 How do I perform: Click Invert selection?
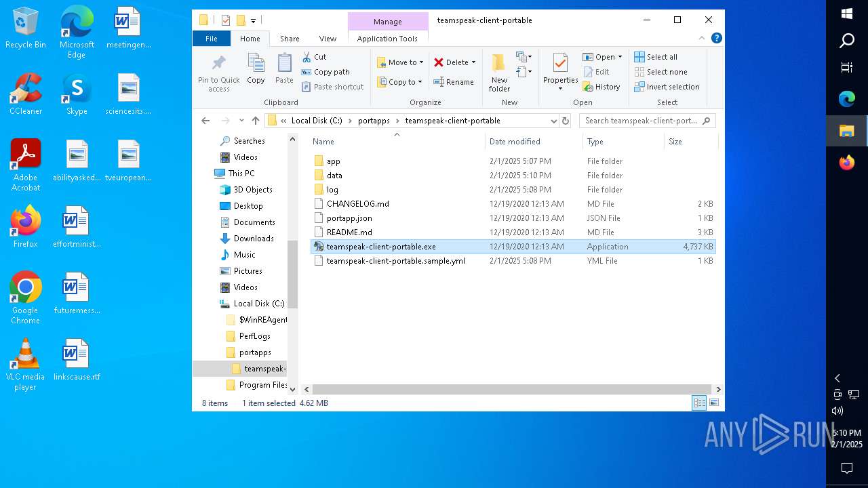667,87
